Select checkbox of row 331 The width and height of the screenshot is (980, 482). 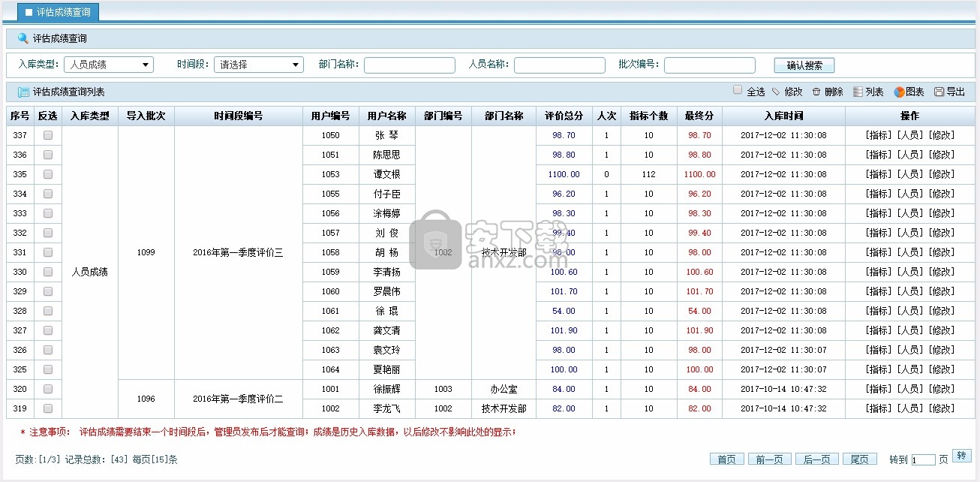pyautogui.click(x=48, y=252)
